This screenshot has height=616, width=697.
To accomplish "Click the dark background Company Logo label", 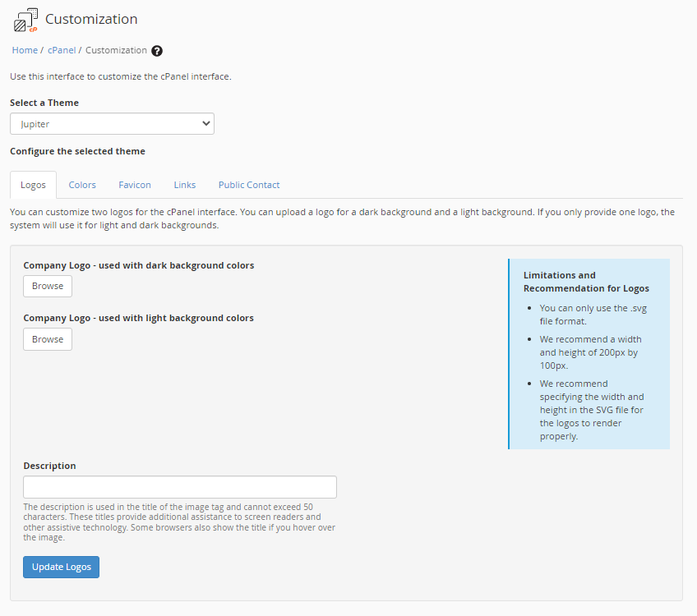I will tap(138, 265).
